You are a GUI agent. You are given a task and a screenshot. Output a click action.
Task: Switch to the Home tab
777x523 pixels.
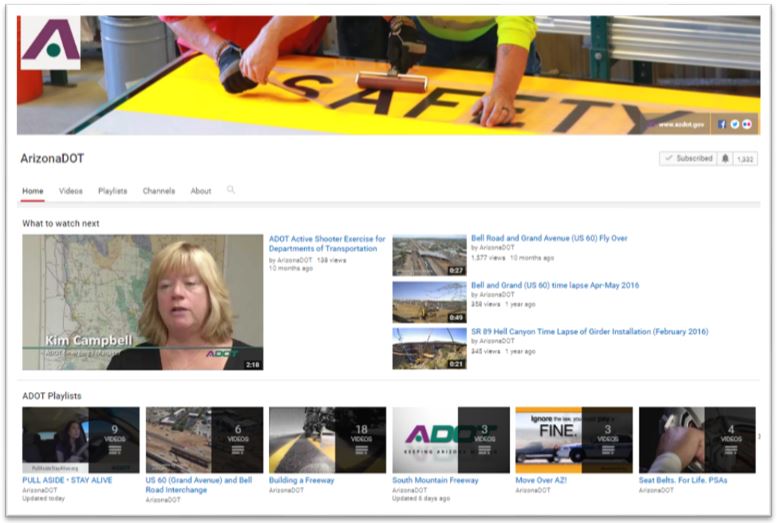(x=33, y=191)
